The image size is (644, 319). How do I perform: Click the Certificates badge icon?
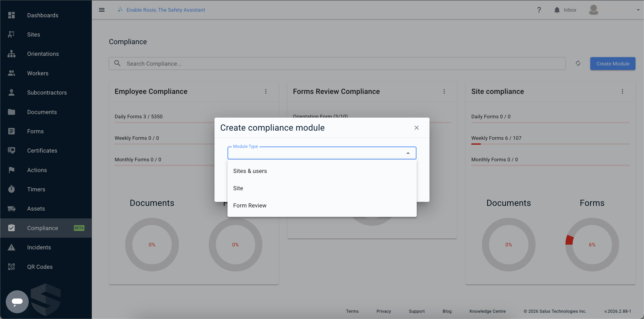11,150
